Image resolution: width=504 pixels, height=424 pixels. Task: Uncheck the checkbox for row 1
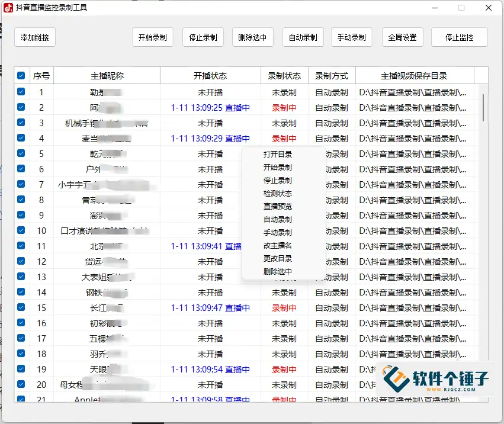tap(21, 92)
